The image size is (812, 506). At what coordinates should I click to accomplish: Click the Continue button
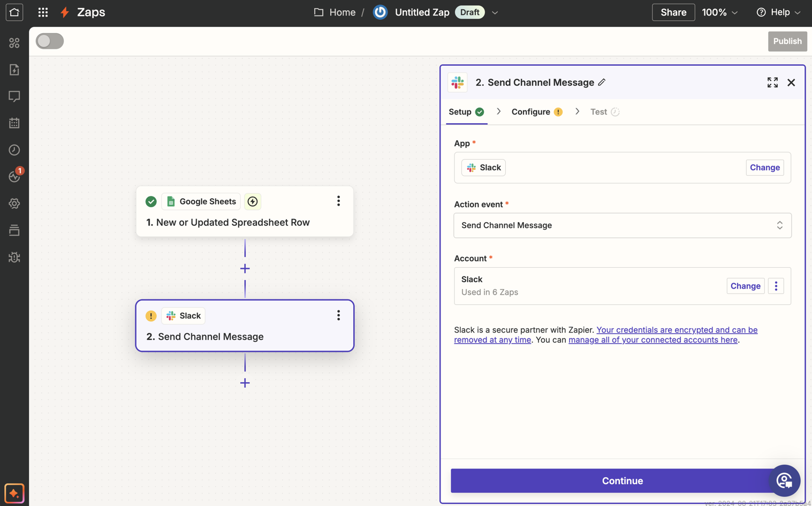pyautogui.click(x=622, y=480)
